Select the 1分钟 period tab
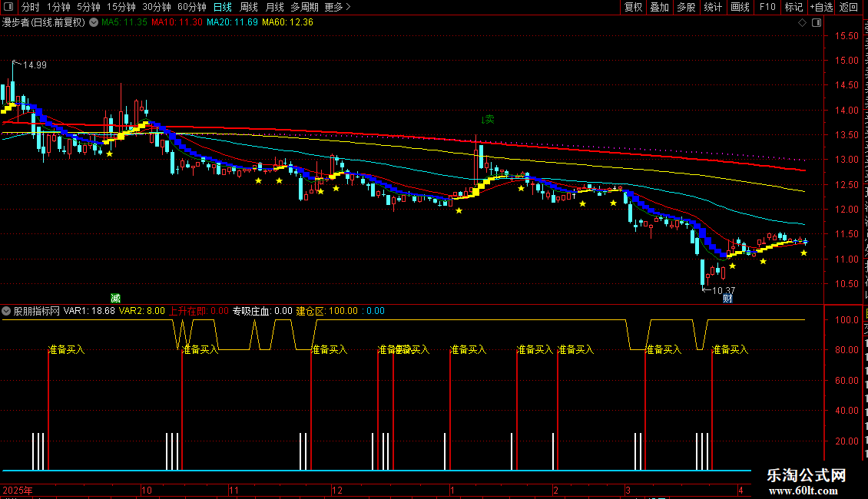Screen dimensions: 868x499 tap(58, 7)
